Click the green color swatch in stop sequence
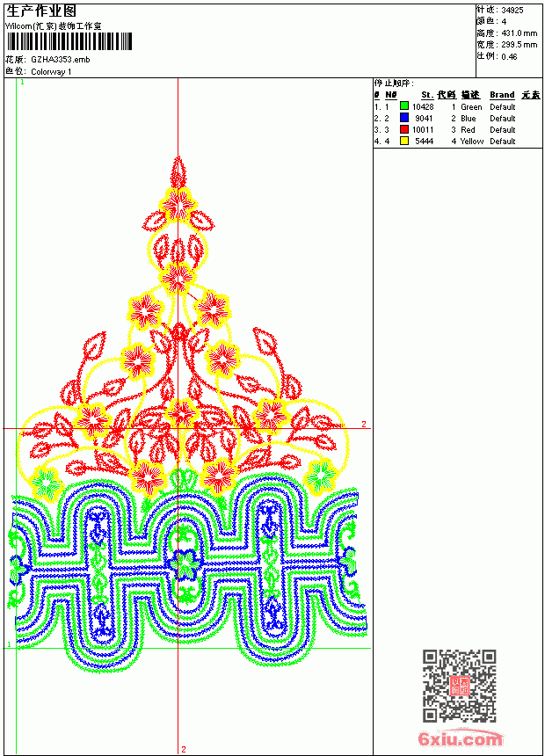 tap(404, 106)
